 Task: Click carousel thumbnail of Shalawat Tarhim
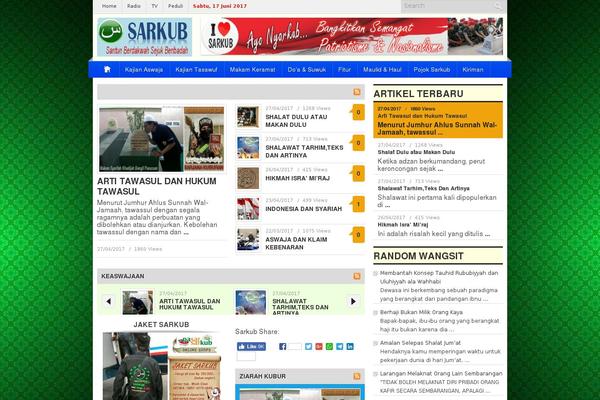[x=251, y=302]
